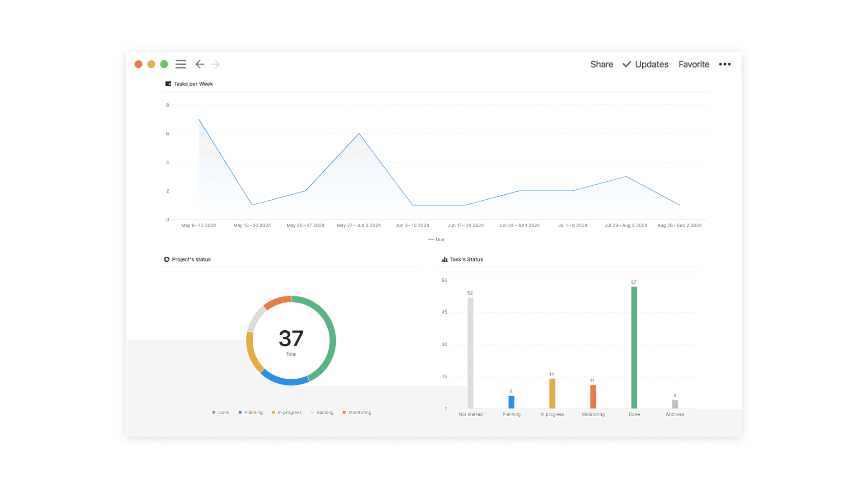The image size is (868, 488).
Task: Click the line peak at May 27–Jun 3
Action: [359, 134]
